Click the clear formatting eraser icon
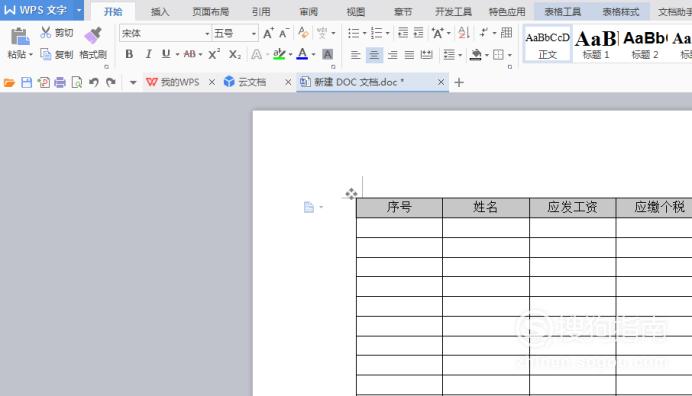Viewport: 692px width, 396px height. [303, 33]
